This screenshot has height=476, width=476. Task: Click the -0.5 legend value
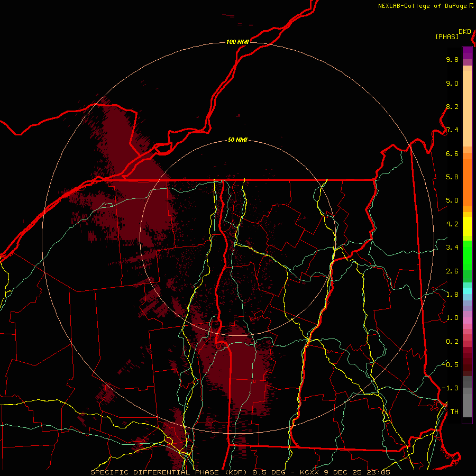450,365
